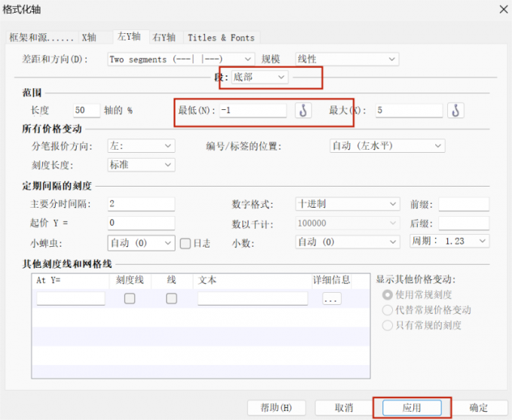Close the 格式化轴 dialog

coord(504,10)
